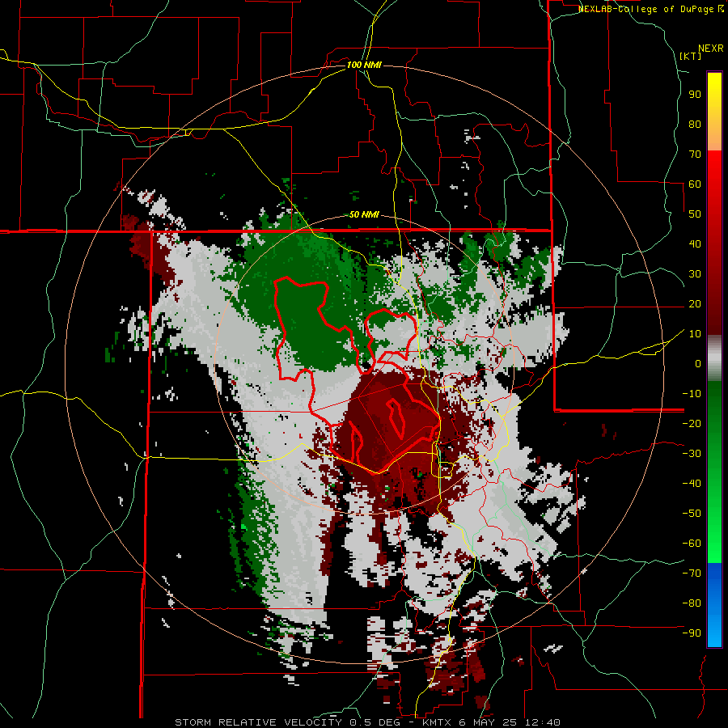Click the "50 NMI" range ring label
Image resolution: width=728 pixels, height=728 pixels.
click(364, 214)
